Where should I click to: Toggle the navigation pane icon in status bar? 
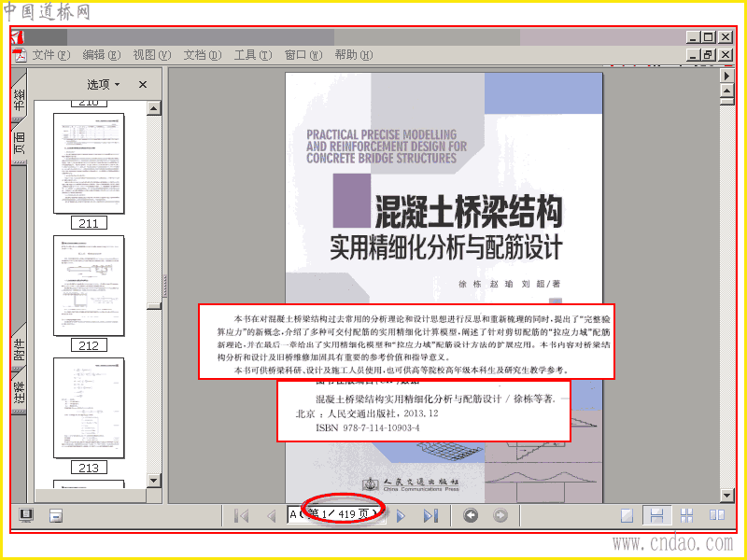[26, 515]
